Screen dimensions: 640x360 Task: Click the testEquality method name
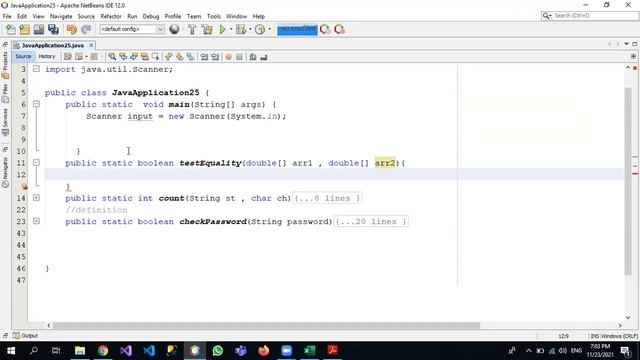pyautogui.click(x=211, y=163)
